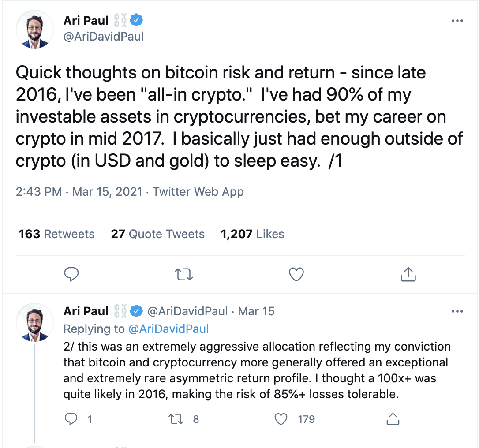Image resolution: width=479 pixels, height=448 pixels.
Task: Click the Twitter Web App source link
Action: pyautogui.click(x=198, y=192)
